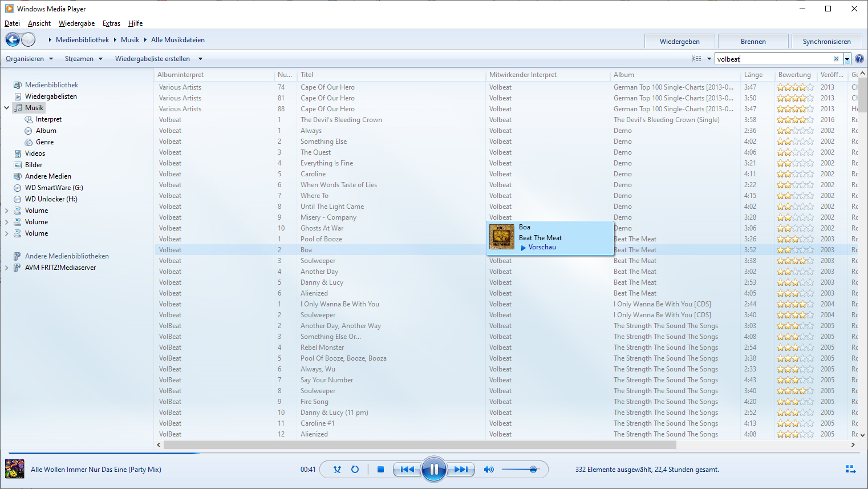
Task: Click the forward navigation arrow
Action: tap(28, 39)
